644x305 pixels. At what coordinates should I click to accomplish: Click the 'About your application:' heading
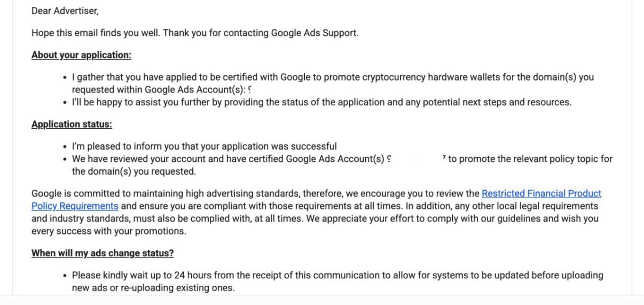click(81, 55)
